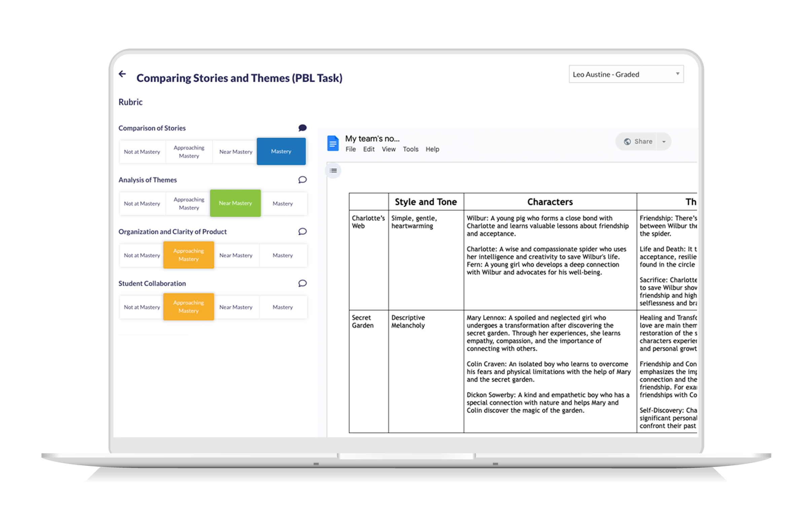Open Organization and Clarity comment bubble

[x=302, y=232]
